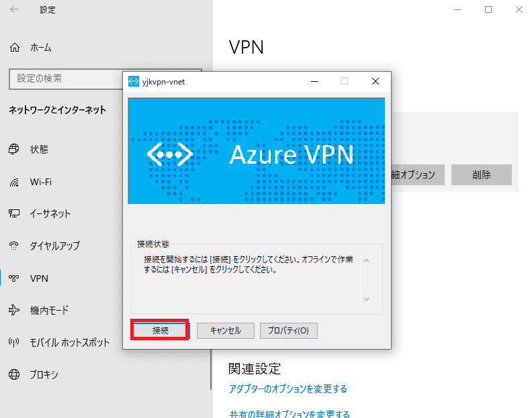Open the イーサネット monitor icon
Image resolution: width=532 pixels, height=418 pixels.
coord(14,213)
